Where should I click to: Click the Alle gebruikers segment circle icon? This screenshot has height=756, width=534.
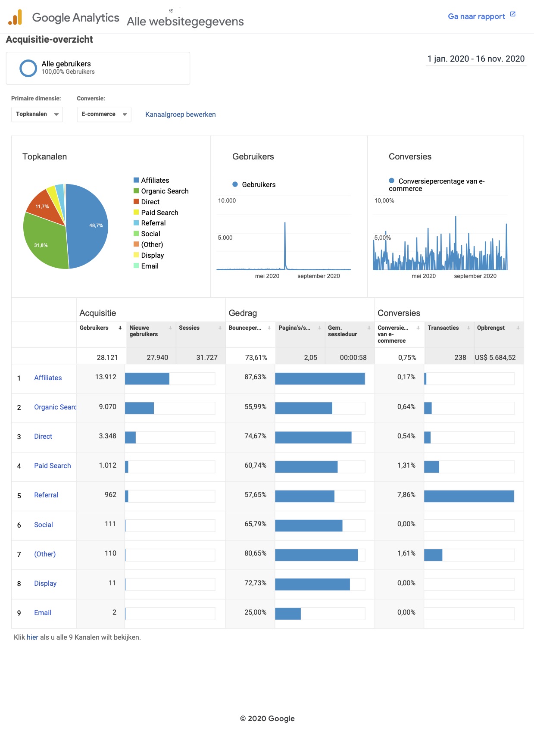[28, 68]
